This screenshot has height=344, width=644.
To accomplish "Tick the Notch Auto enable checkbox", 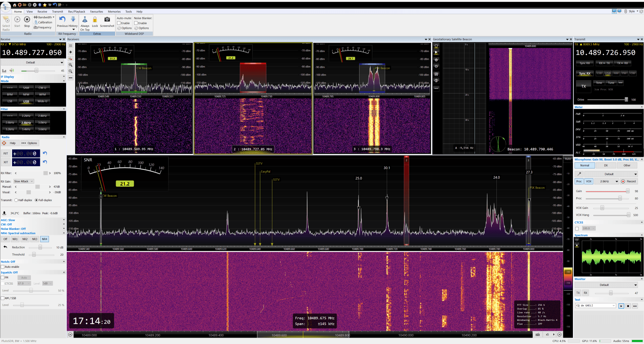I will [3, 267].
